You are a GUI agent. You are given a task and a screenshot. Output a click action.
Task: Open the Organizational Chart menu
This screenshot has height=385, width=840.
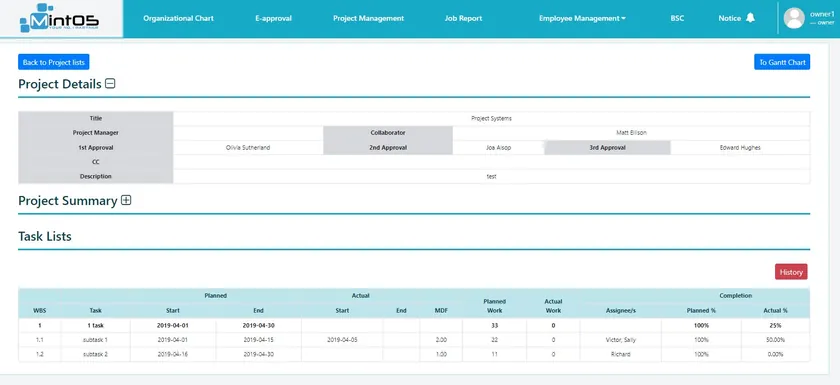178,18
